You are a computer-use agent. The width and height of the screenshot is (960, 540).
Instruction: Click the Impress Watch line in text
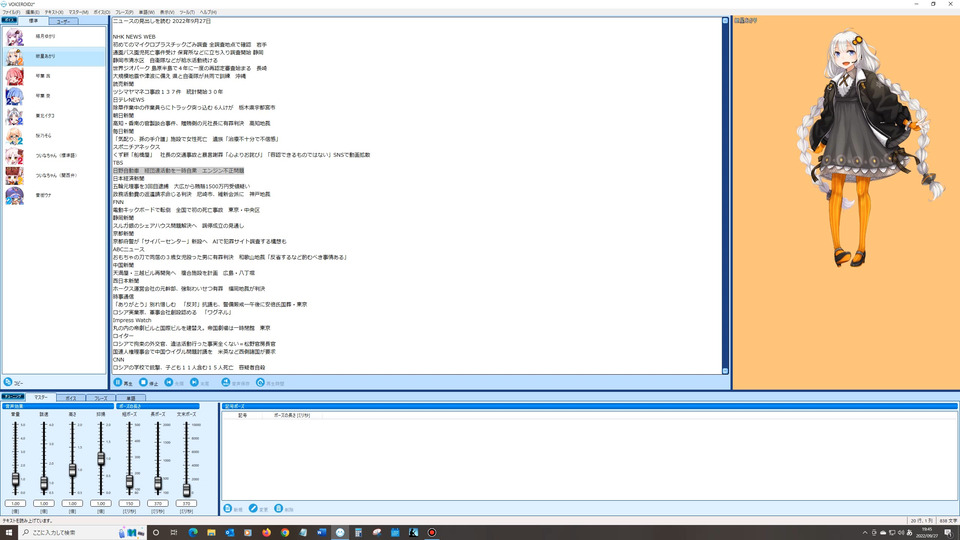[132, 320]
